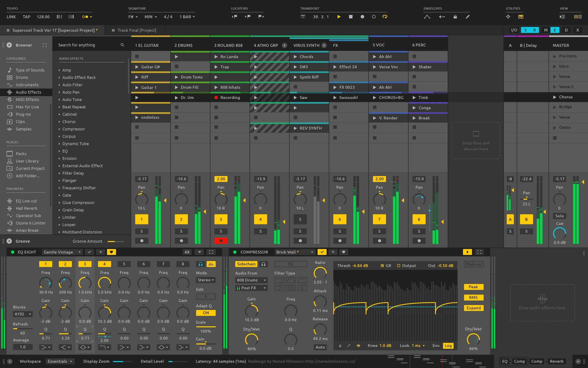588x368 pixels.
Task: Click the Automation arm envelope icon
Action: point(426,16)
